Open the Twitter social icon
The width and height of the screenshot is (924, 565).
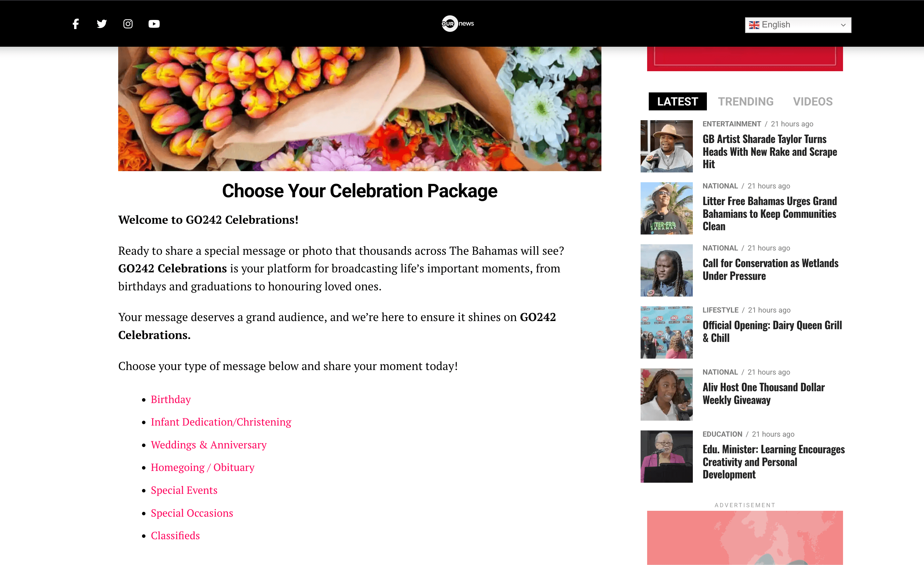point(102,24)
